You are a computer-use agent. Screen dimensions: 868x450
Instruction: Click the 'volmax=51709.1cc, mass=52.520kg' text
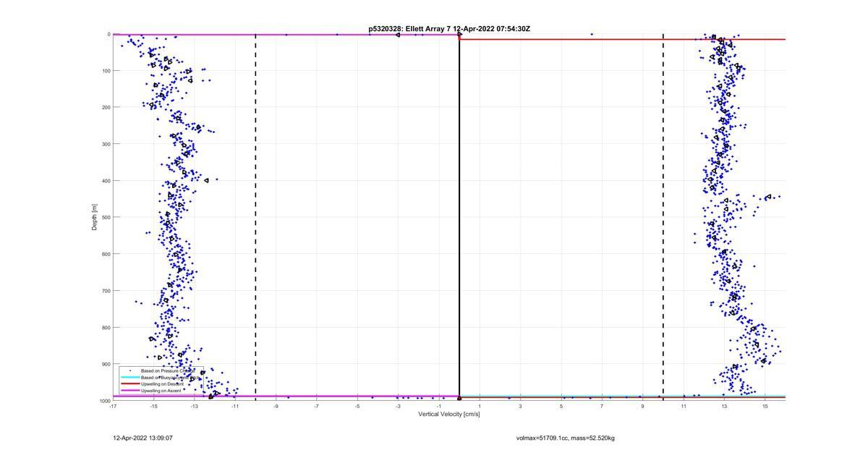[565, 438]
